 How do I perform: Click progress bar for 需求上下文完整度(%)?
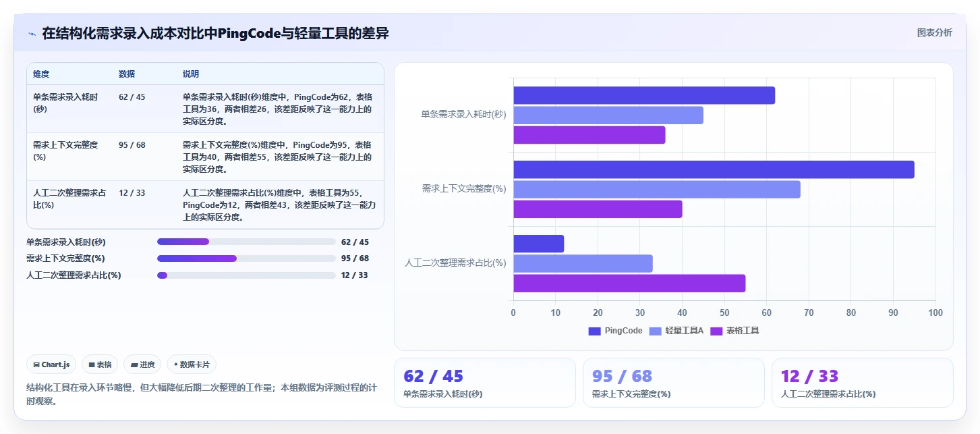click(x=246, y=259)
